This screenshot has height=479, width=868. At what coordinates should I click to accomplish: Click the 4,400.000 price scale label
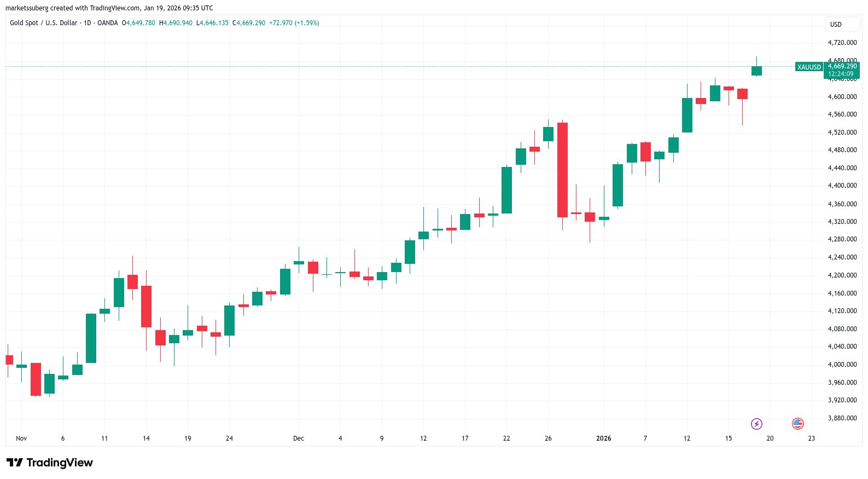[x=842, y=186]
